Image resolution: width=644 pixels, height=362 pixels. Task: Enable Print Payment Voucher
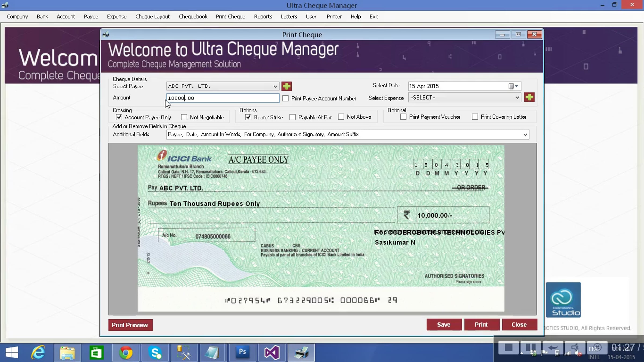pyautogui.click(x=403, y=117)
